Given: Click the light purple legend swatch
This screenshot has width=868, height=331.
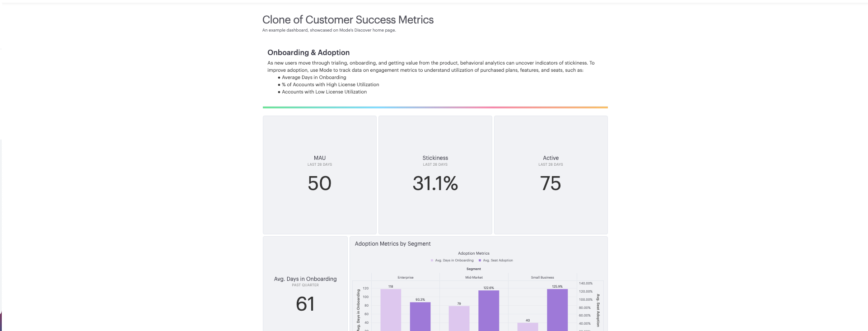Looking at the screenshot, I should pos(432,261).
